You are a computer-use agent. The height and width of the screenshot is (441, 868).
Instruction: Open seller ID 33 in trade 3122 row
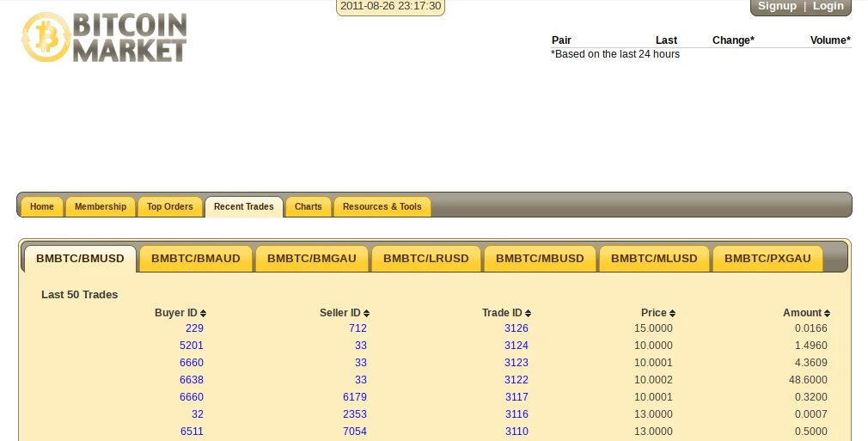click(361, 380)
